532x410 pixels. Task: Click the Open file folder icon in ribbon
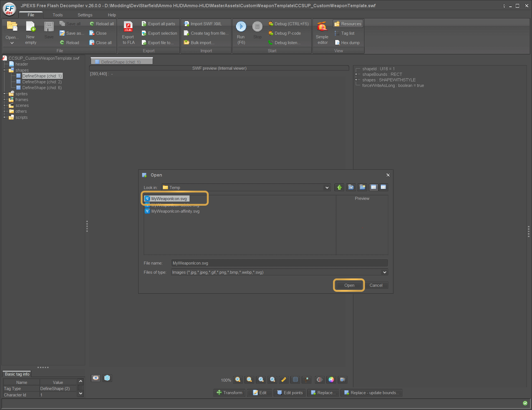coord(12,26)
